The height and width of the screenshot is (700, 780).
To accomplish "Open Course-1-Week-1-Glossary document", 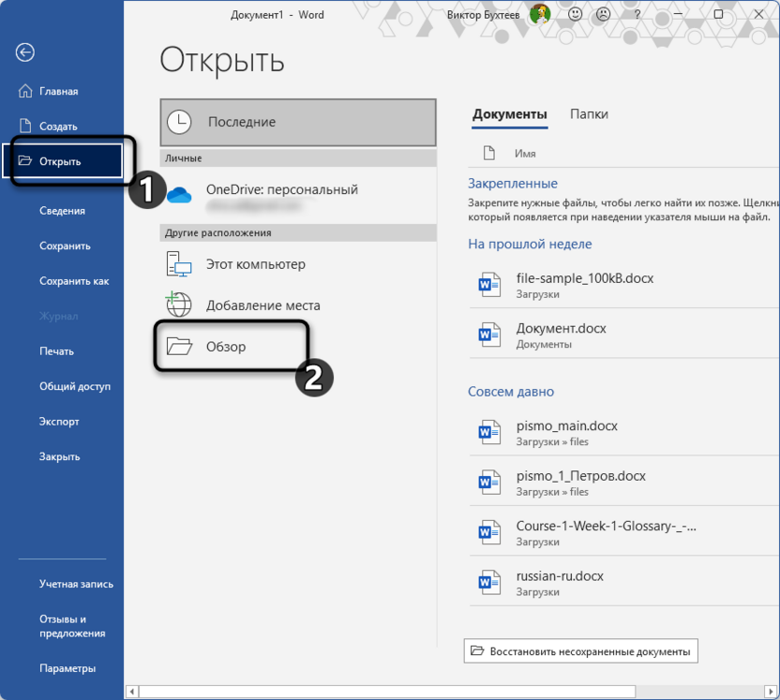I will (624, 532).
